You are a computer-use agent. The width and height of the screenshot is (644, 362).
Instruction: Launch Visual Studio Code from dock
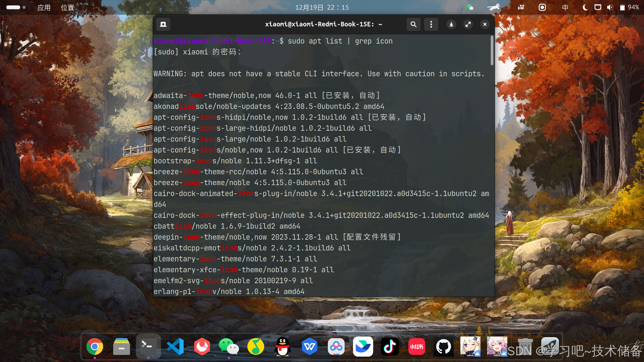[175, 347]
